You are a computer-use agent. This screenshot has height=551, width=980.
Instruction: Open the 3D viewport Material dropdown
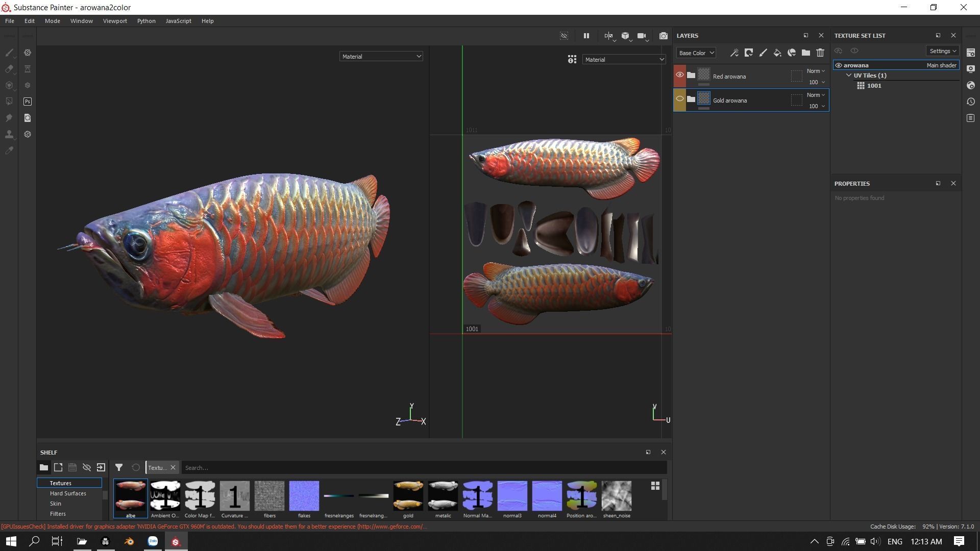[381, 56]
